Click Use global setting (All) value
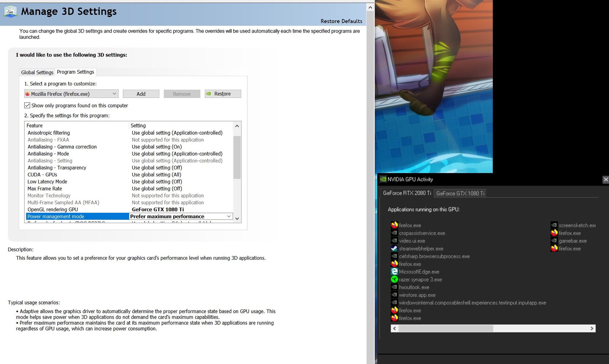This screenshot has width=609, height=364. [157, 175]
